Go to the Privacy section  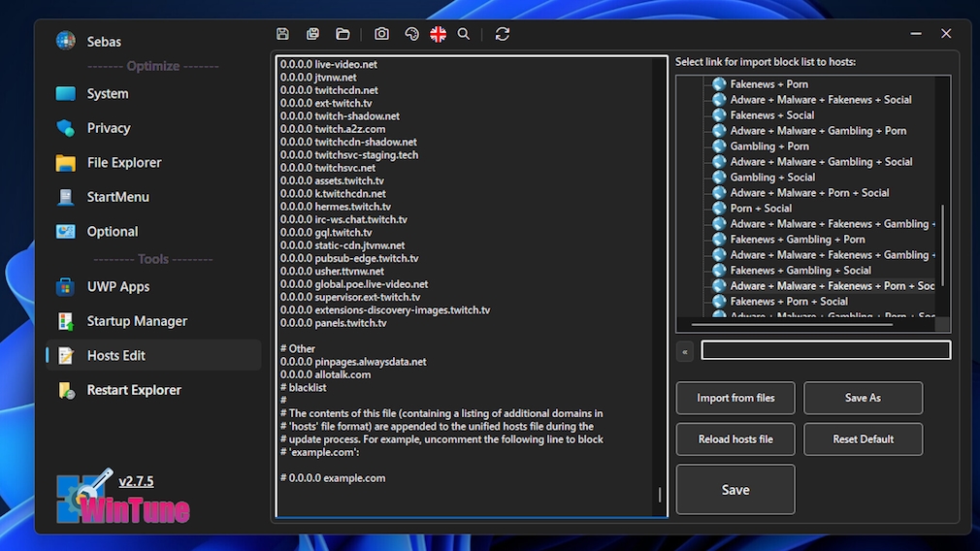click(x=109, y=128)
